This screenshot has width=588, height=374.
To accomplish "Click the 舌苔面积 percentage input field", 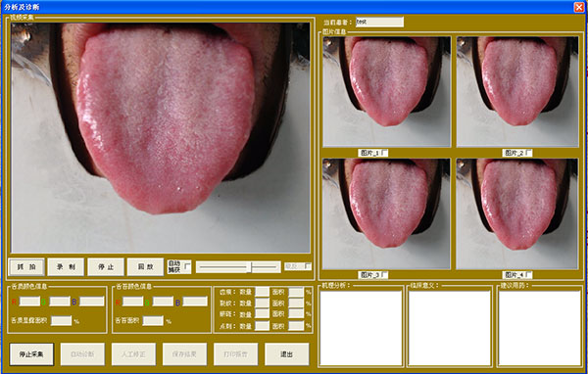I will tap(153, 321).
